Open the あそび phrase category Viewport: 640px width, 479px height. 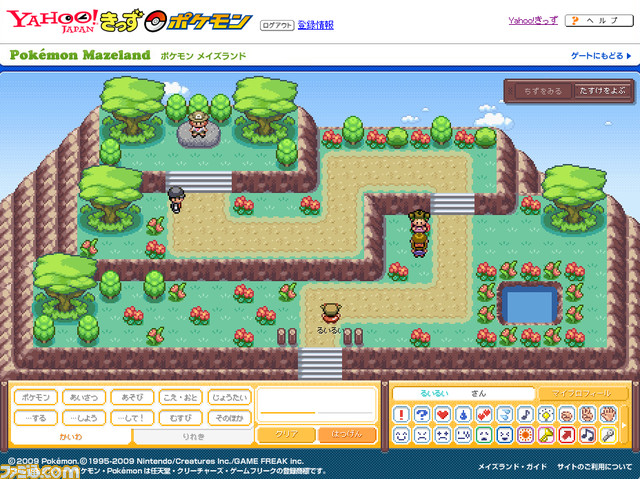click(132, 397)
